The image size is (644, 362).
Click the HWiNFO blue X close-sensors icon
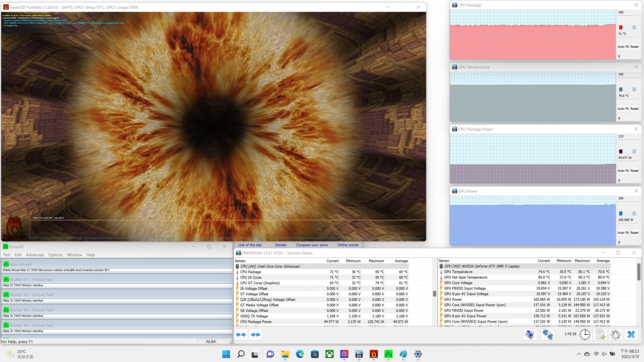pos(631,335)
